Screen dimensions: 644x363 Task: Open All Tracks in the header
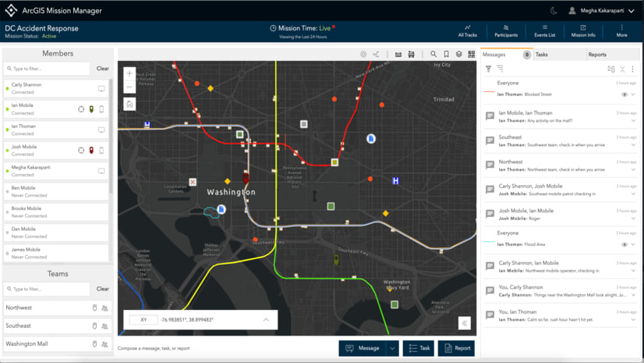[x=467, y=31]
